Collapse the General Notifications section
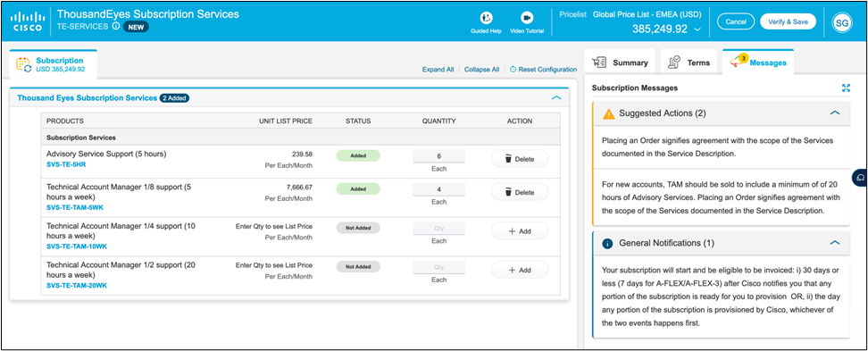The width and height of the screenshot is (868, 351). (835, 243)
